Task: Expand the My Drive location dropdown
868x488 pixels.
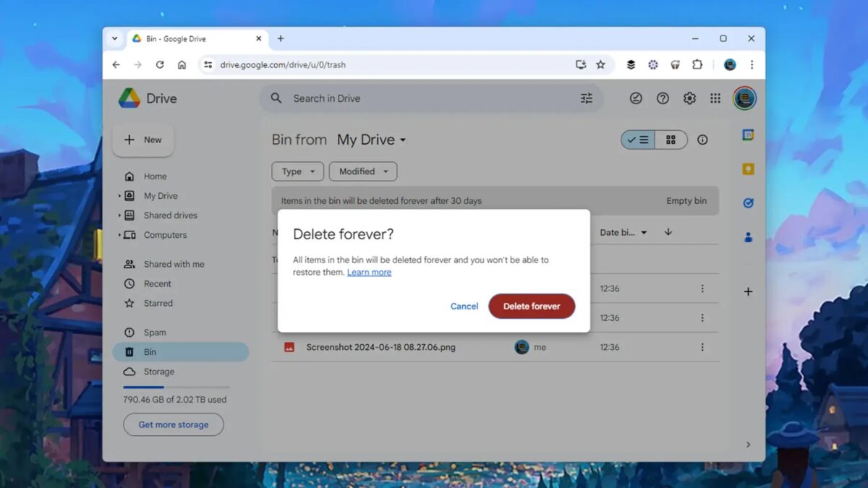Action: coord(372,140)
